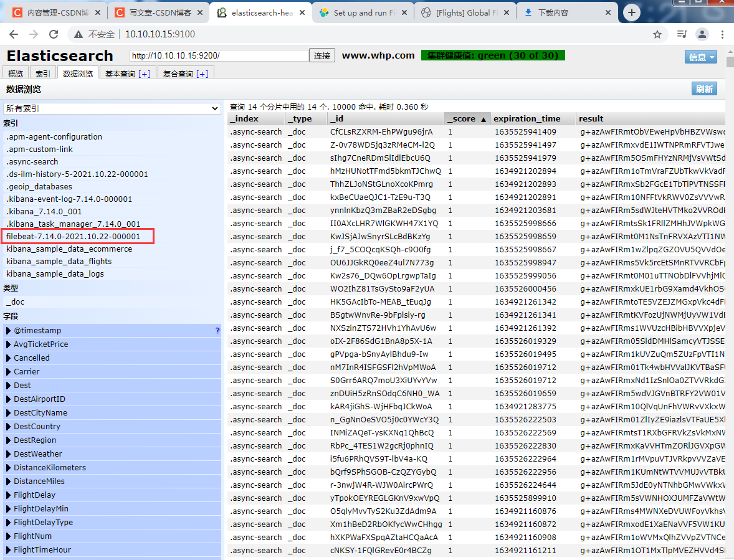Click the cluster health green status badge
Viewport: 734px width, 560px height.
493,55
